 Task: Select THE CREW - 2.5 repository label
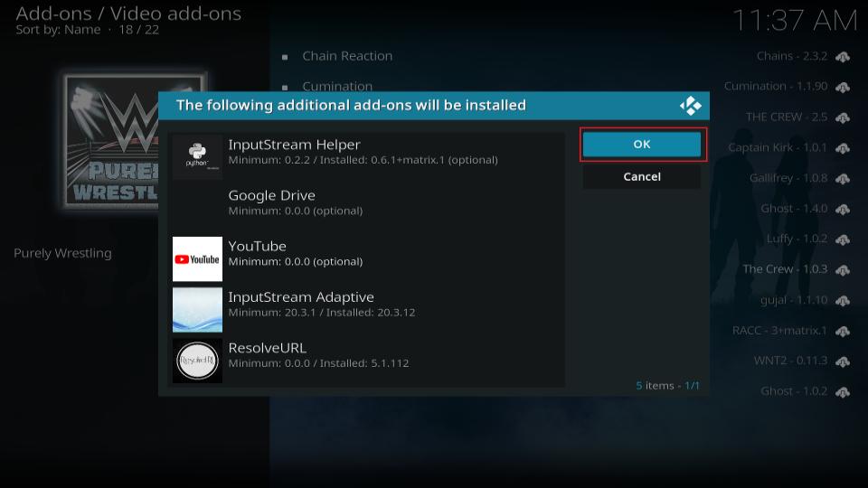tap(786, 117)
